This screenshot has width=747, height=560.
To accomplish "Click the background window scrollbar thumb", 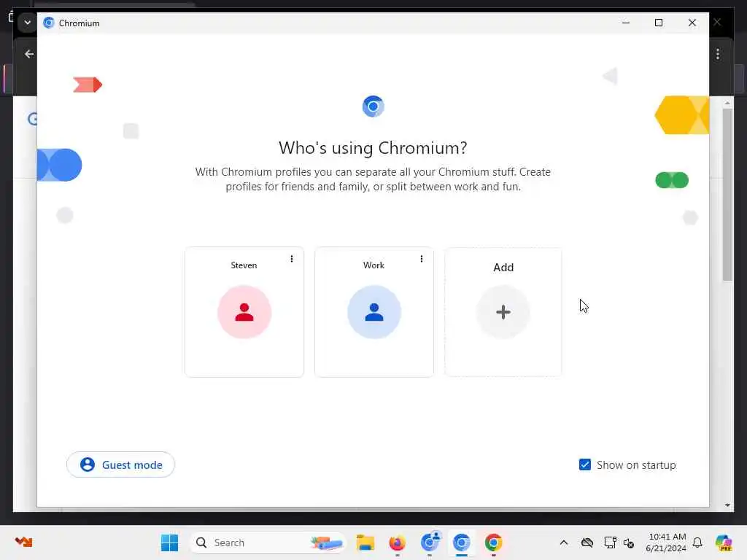I will point(727,195).
